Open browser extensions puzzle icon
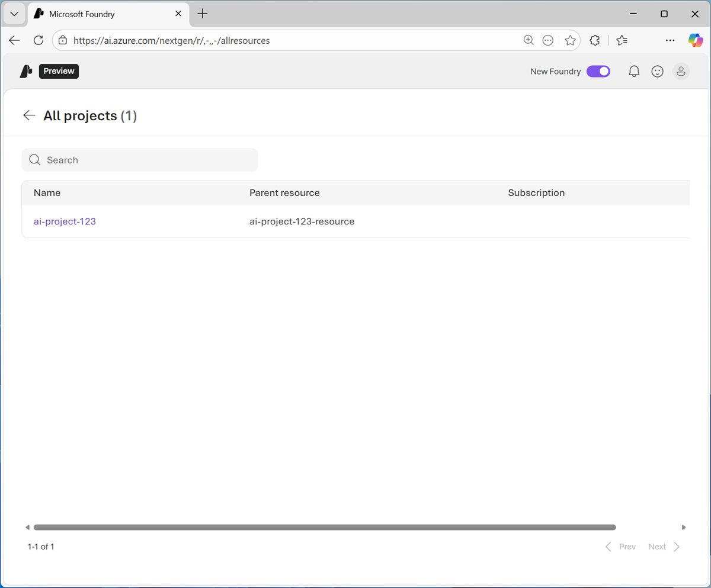 [595, 40]
